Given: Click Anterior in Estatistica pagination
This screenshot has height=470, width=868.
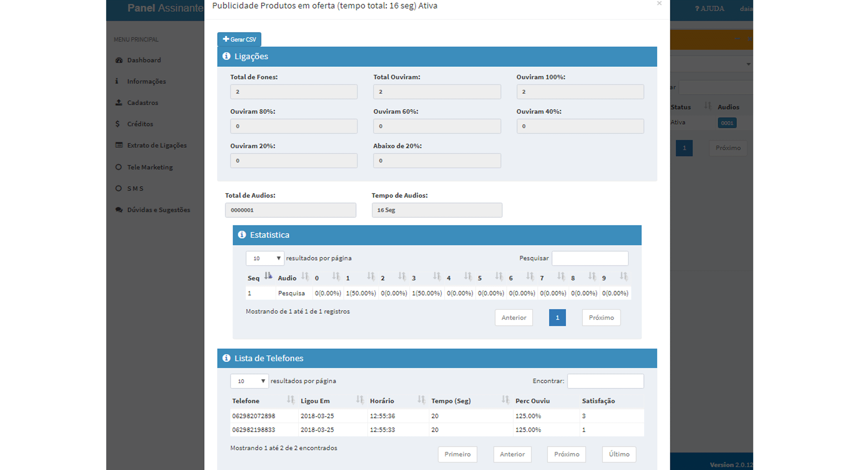Looking at the screenshot, I should [514, 317].
